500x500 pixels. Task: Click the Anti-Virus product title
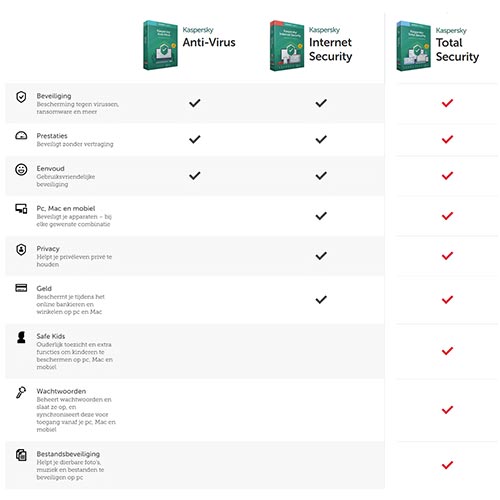point(209,42)
